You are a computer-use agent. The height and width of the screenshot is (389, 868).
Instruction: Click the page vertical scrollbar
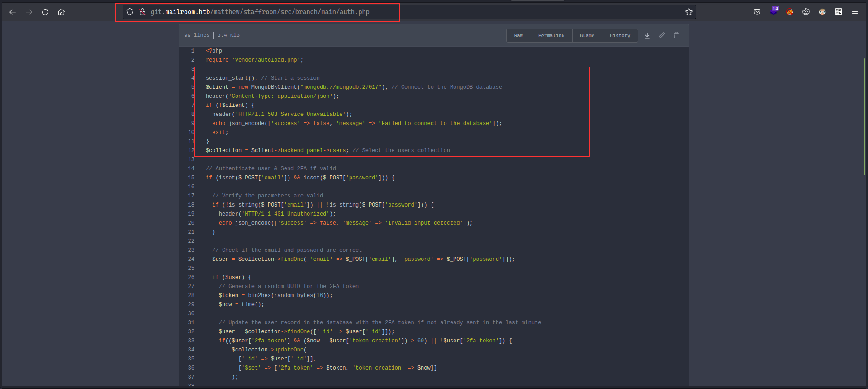tap(864, 117)
